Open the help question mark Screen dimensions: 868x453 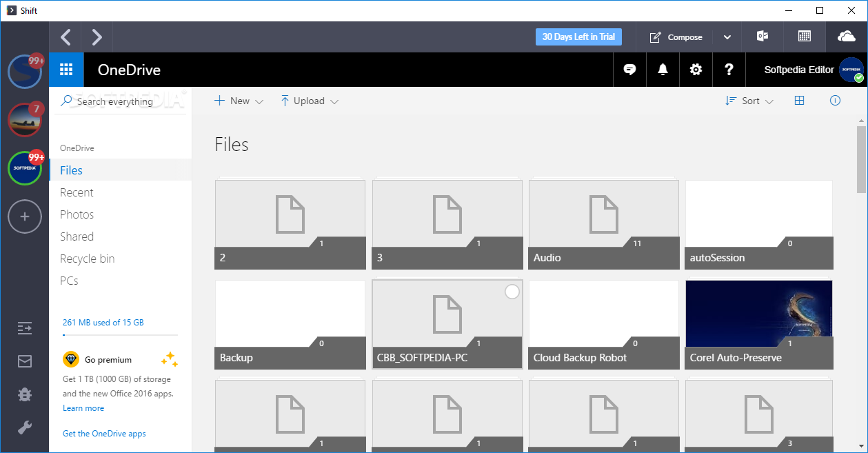pyautogui.click(x=729, y=70)
